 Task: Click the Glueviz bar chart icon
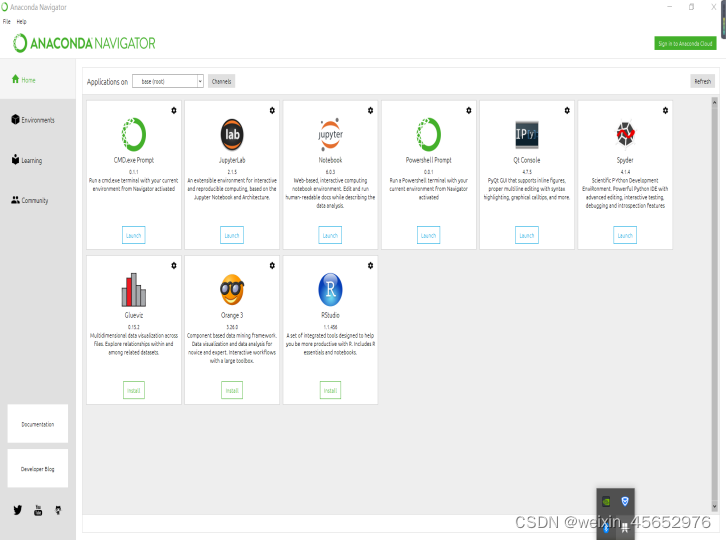point(134,289)
